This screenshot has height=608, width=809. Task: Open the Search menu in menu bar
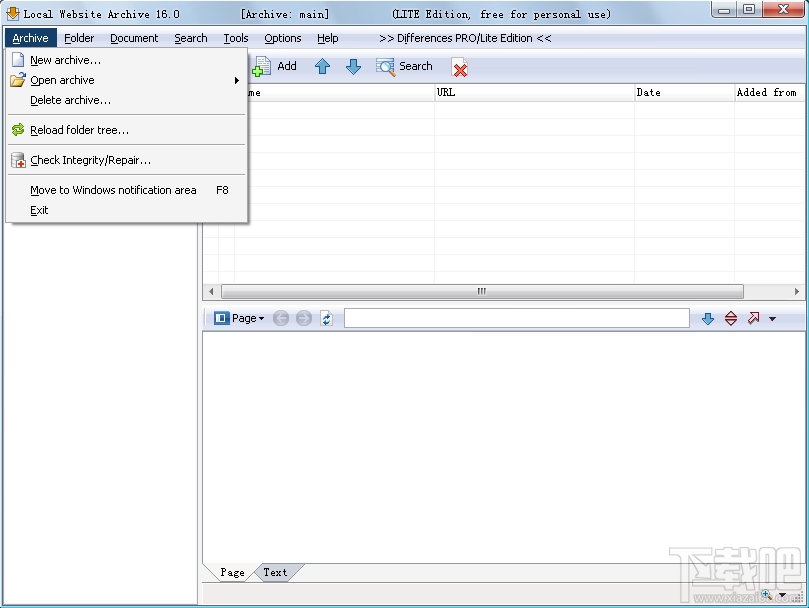(x=191, y=38)
